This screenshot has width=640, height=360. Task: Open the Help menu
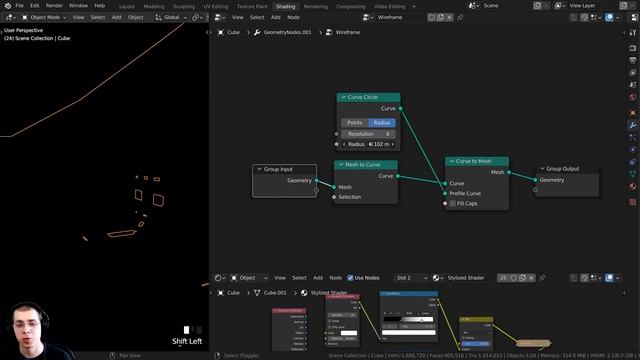pos(100,6)
